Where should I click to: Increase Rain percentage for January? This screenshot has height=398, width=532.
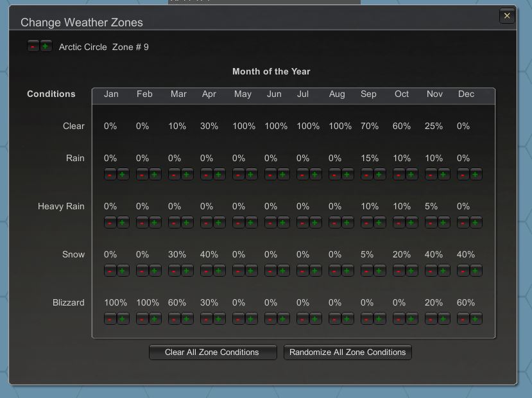point(123,175)
